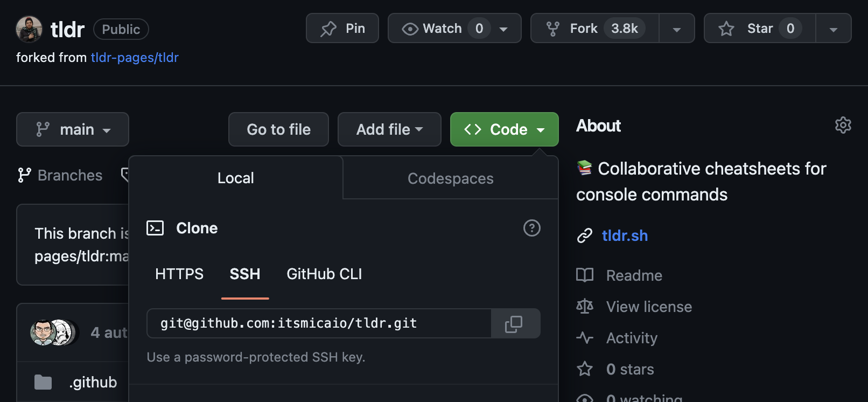Click the Public visibility badge
This screenshot has height=402, width=868.
(x=121, y=29)
